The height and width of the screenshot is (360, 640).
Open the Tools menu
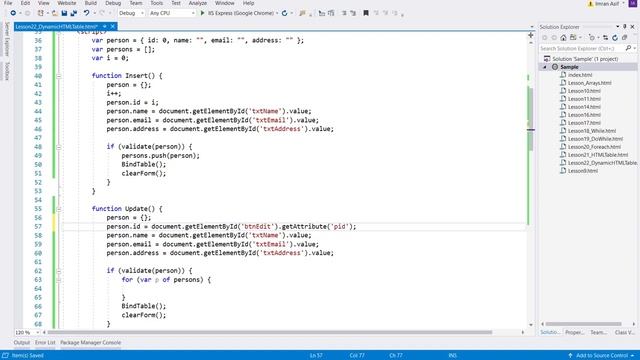click(x=157, y=3)
